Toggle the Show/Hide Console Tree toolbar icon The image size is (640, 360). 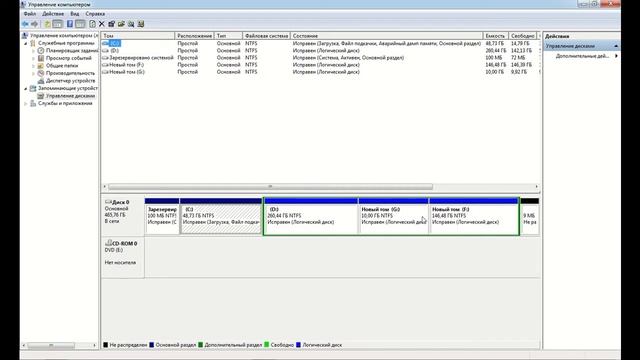pyautogui.click(x=58, y=24)
